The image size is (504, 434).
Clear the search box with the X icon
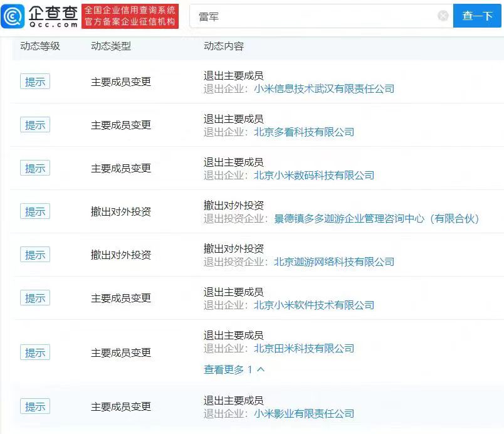[443, 16]
